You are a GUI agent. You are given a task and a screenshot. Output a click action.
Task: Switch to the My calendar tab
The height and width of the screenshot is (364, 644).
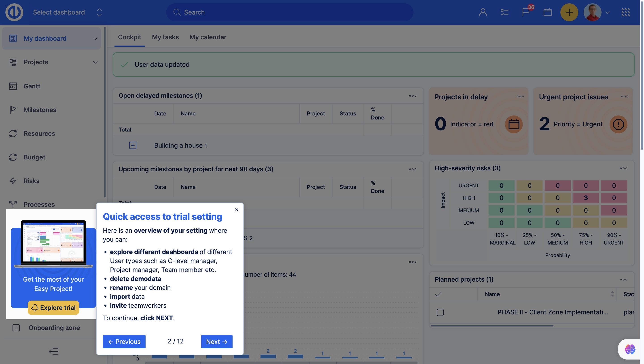coord(208,37)
